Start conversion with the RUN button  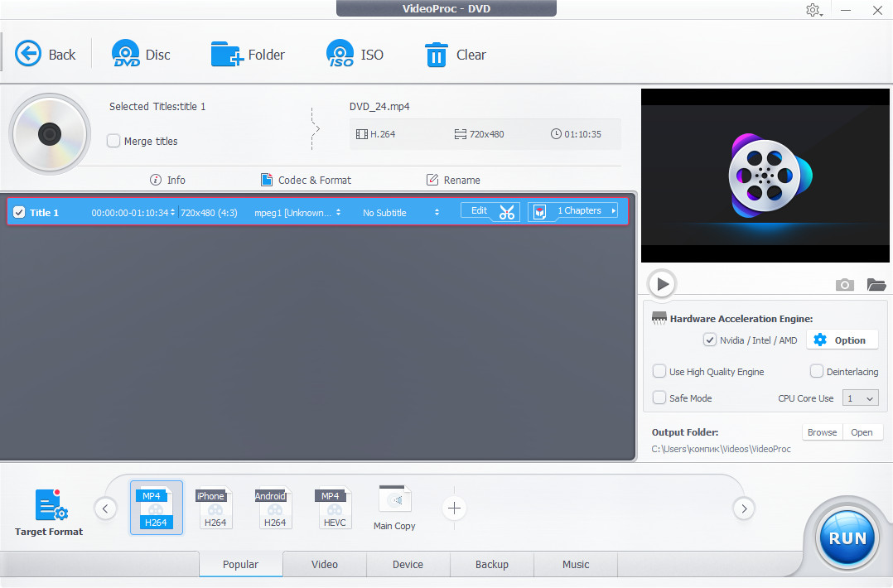click(x=847, y=537)
